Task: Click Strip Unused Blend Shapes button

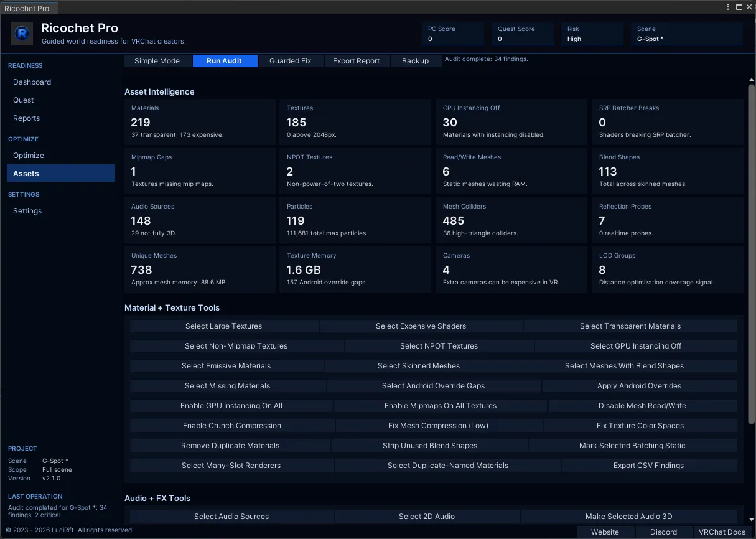Action: [430, 446]
